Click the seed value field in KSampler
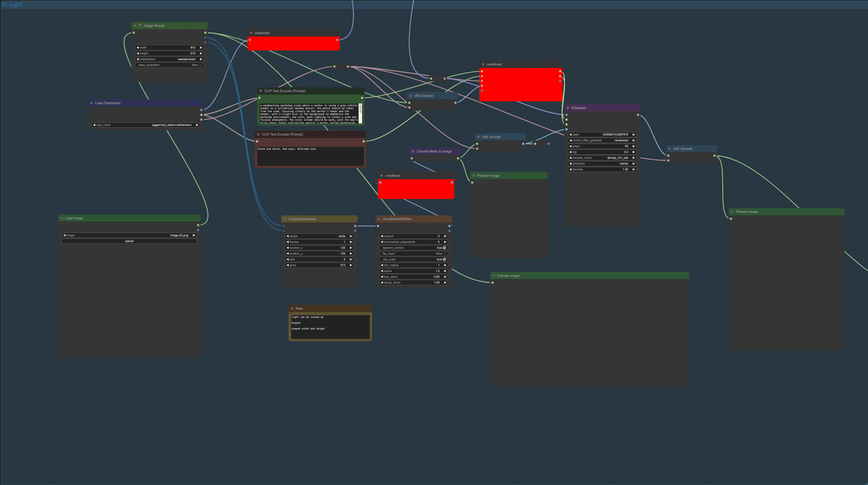This screenshot has width=868, height=485. 602,134
